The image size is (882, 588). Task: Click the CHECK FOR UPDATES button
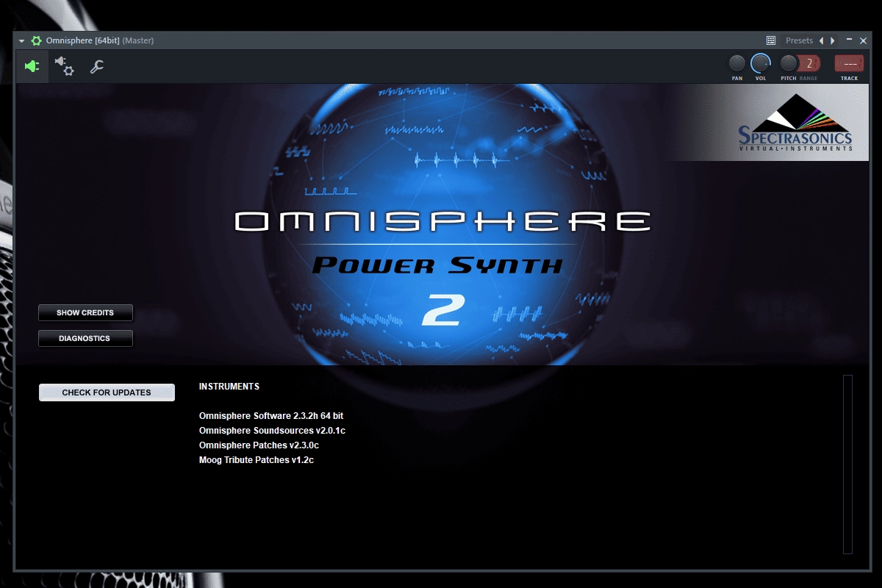coord(107,392)
